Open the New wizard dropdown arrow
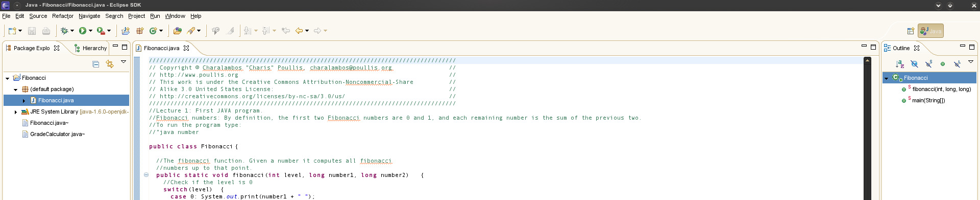This screenshot has height=200, width=980. click(20, 31)
